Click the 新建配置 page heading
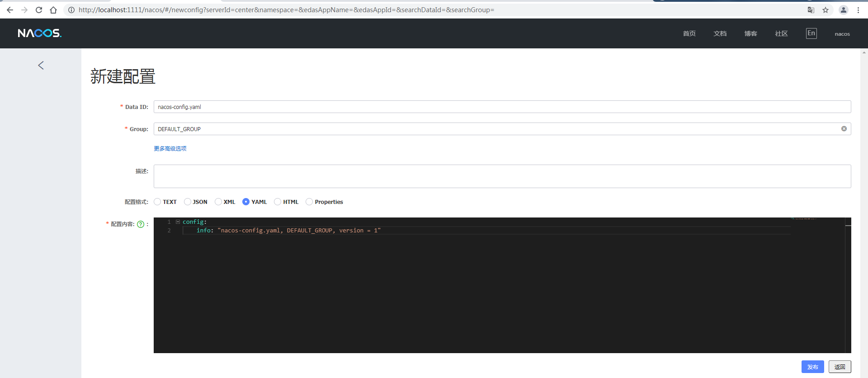868x378 pixels. pos(123,76)
